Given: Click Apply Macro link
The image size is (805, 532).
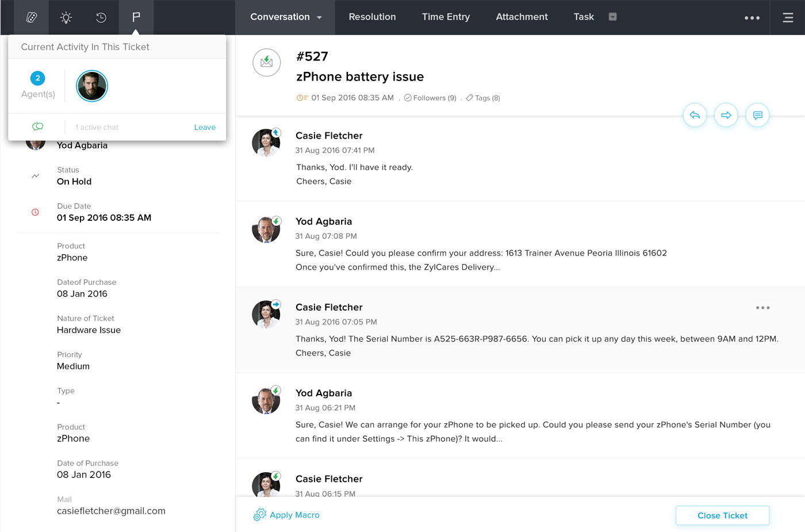Looking at the screenshot, I should coord(294,515).
